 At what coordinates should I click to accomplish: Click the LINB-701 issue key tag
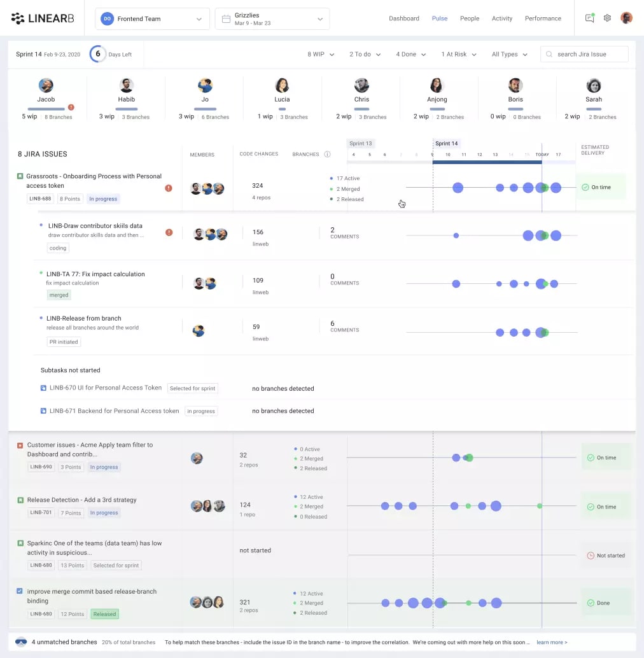click(x=41, y=512)
